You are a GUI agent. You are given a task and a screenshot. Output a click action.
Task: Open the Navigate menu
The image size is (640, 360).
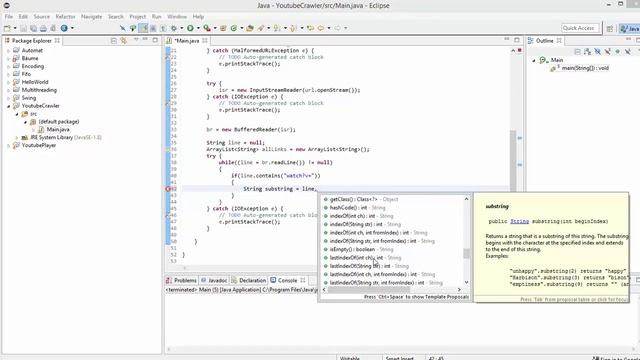(91, 17)
